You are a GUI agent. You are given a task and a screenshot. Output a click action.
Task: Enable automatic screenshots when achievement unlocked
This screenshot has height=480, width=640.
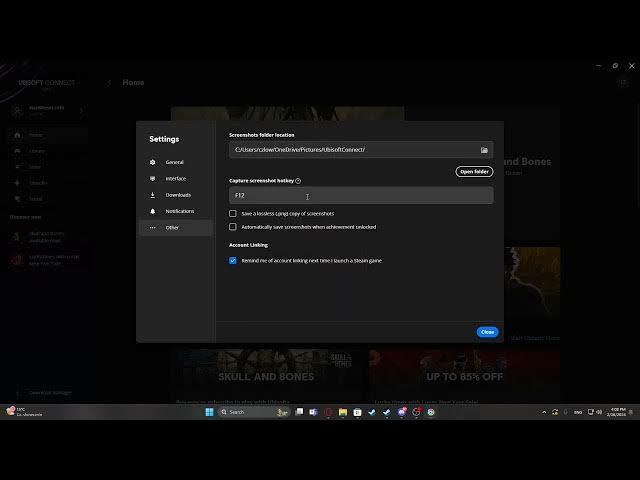[x=233, y=227]
